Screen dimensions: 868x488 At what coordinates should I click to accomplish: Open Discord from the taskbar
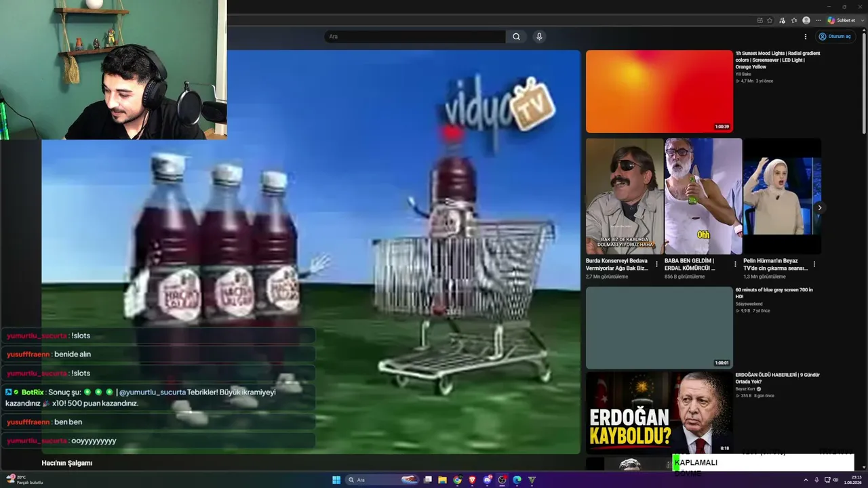click(488, 480)
